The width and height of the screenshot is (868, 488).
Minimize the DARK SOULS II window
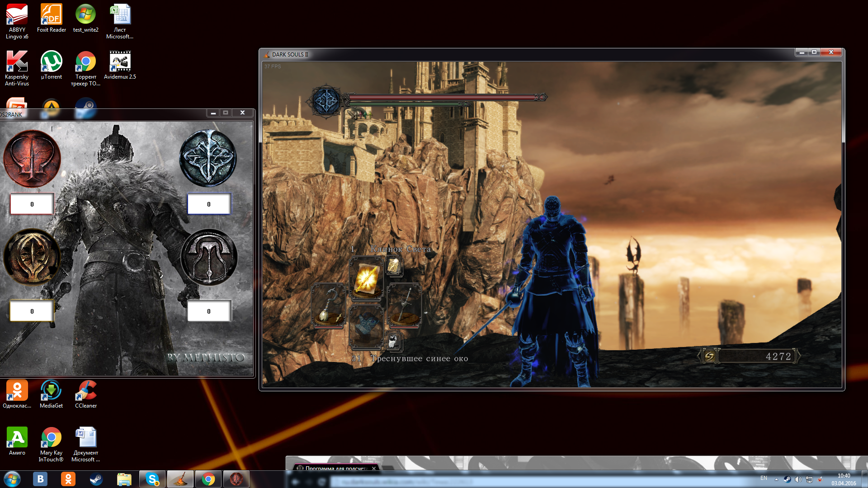802,52
